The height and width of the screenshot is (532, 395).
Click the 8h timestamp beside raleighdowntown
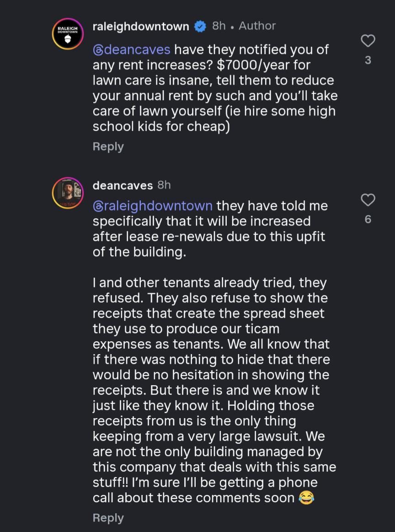219,26
